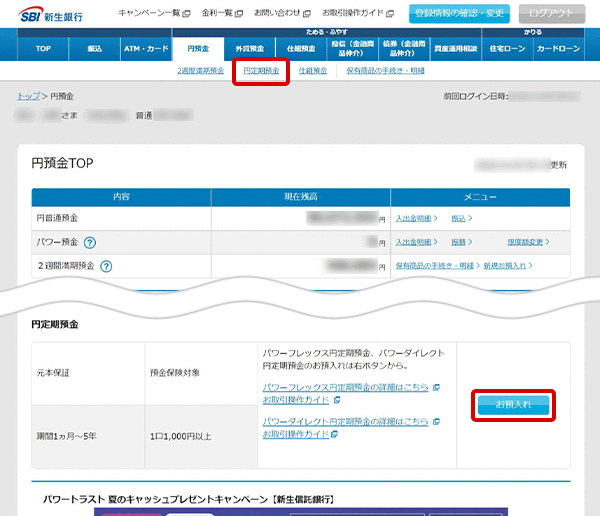The width and height of the screenshot is (600, 516).
Task: Open 振替 link in パワー預金 row
Action: point(458,242)
